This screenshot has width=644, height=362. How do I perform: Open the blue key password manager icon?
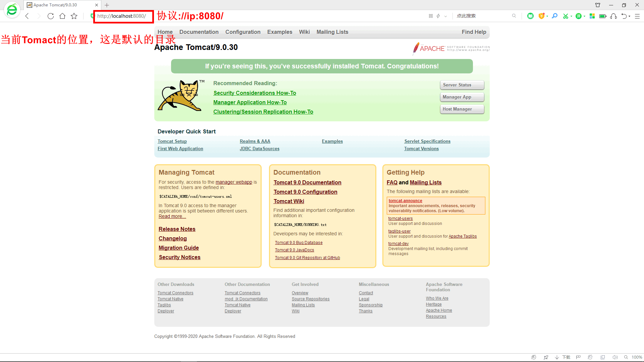click(x=554, y=16)
